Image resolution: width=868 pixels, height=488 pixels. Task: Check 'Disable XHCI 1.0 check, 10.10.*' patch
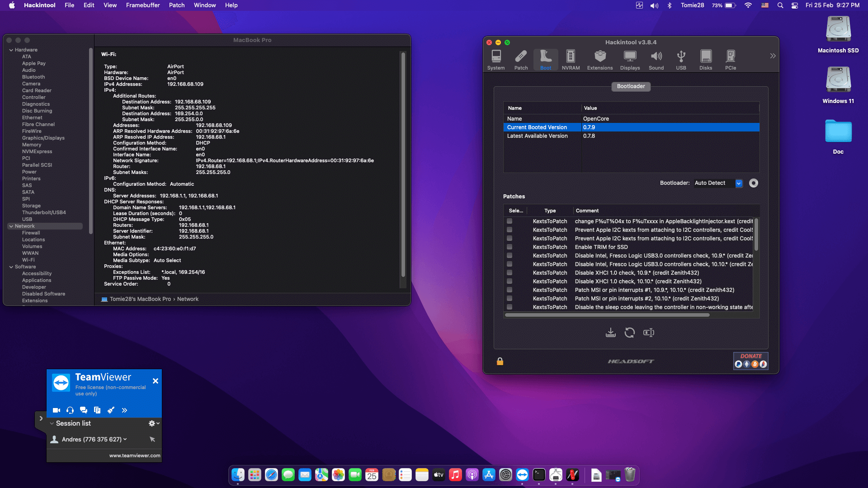click(509, 282)
